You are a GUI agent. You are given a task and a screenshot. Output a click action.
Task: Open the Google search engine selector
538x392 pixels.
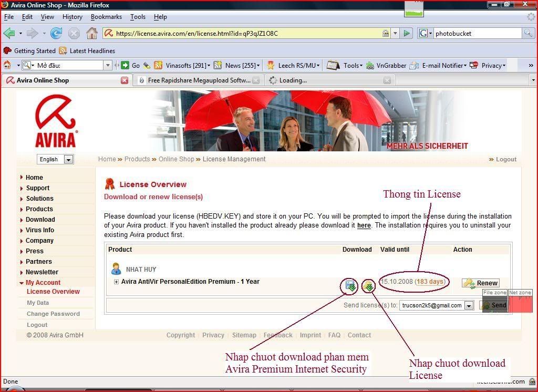[x=426, y=33]
